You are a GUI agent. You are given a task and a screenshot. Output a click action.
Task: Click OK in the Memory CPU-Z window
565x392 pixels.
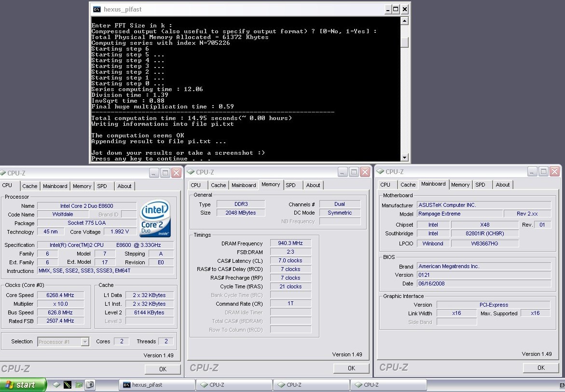pyautogui.click(x=351, y=368)
